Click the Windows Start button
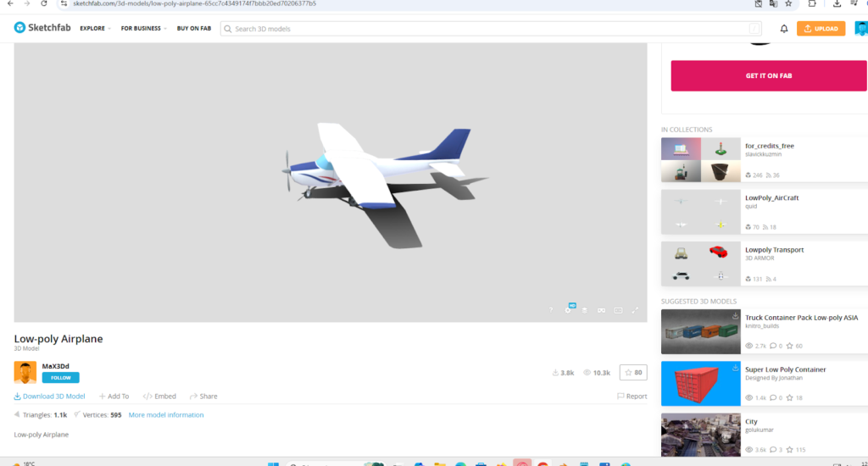This screenshot has height=466, width=868. coord(274,463)
